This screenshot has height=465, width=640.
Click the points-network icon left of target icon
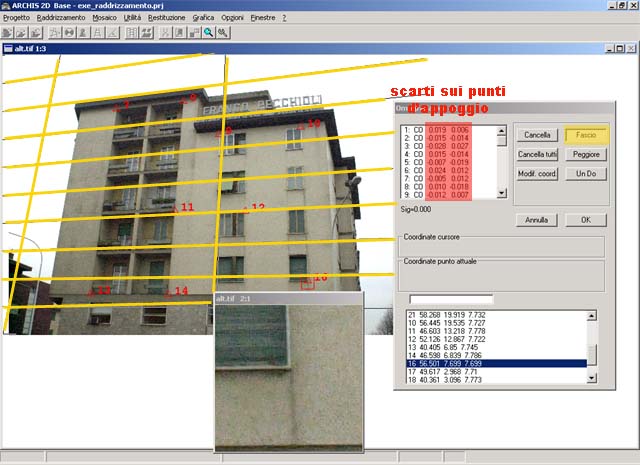55,33
